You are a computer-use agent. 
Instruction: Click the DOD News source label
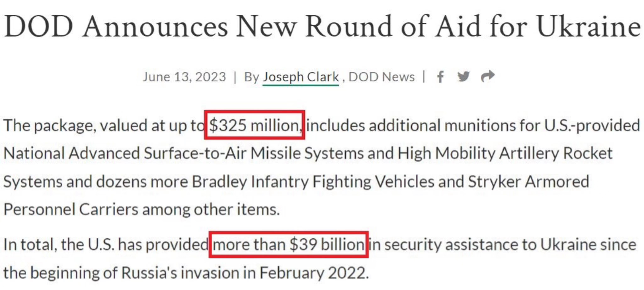click(381, 77)
